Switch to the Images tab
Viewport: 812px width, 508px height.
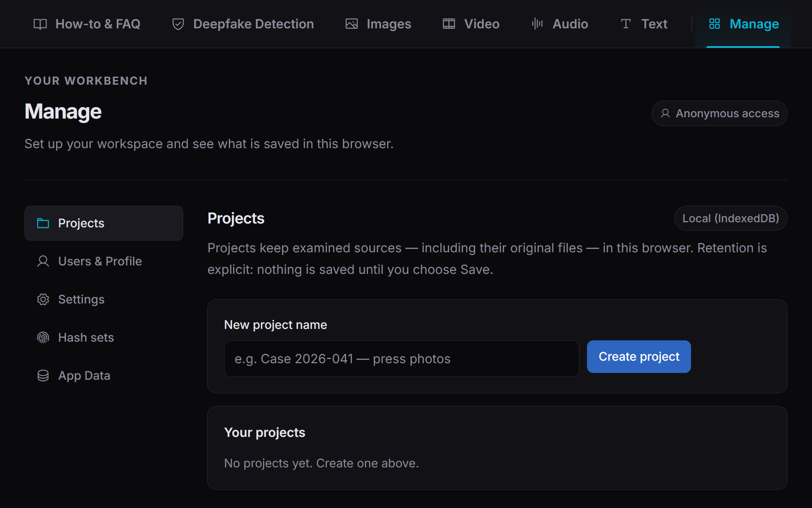379,24
